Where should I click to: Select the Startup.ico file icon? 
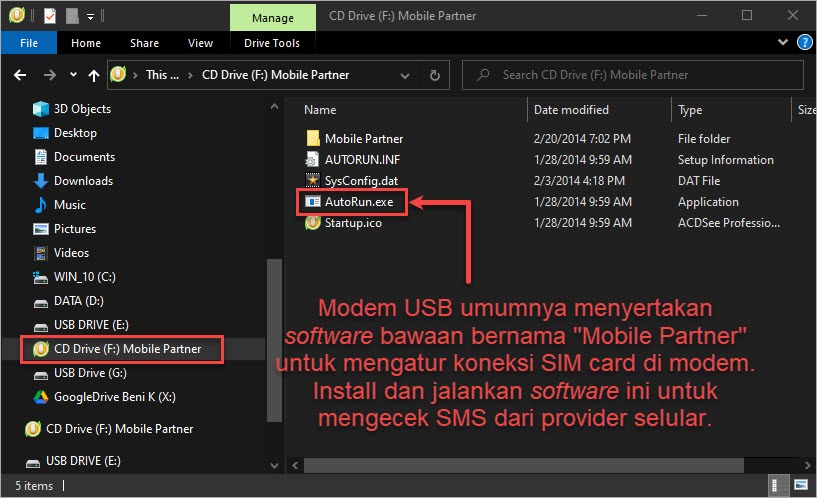coord(312,222)
